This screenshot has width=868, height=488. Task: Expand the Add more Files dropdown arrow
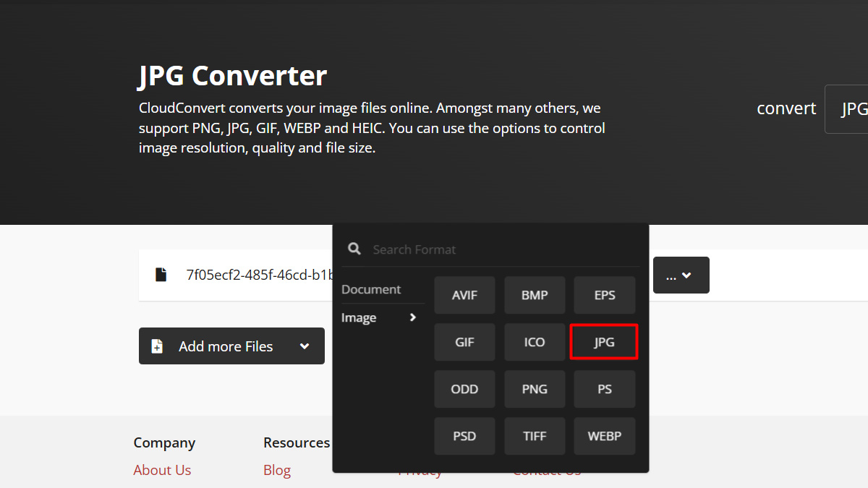click(305, 346)
